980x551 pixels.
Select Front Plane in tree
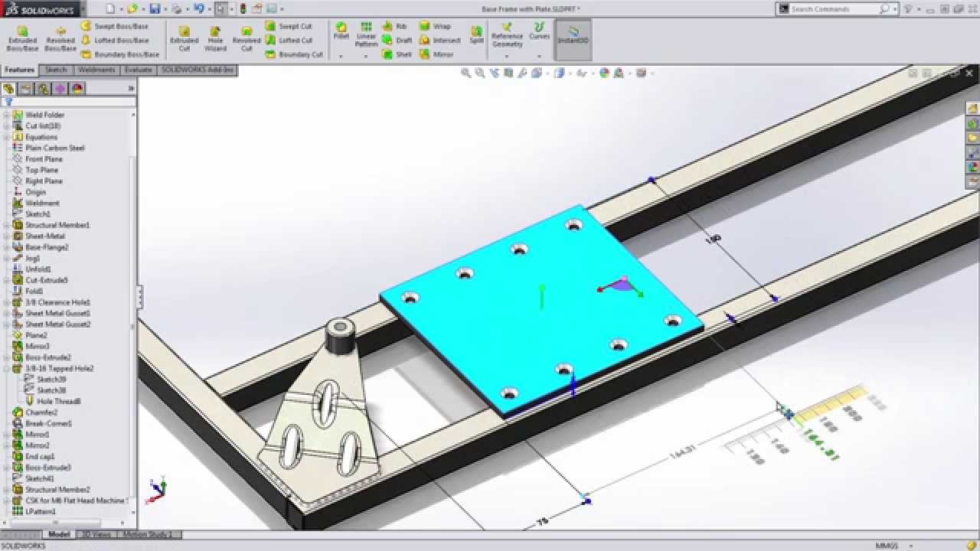point(44,159)
